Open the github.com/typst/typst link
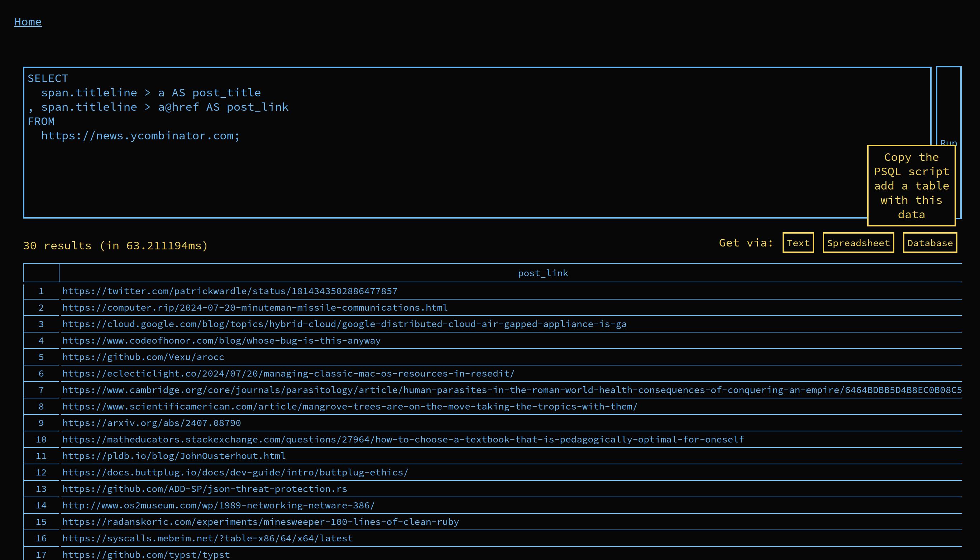The height and width of the screenshot is (560, 980). (146, 555)
